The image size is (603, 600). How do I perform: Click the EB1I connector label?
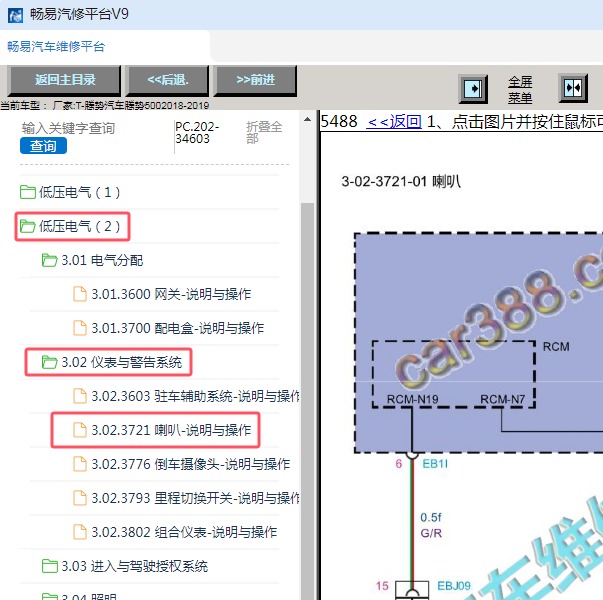point(435,464)
